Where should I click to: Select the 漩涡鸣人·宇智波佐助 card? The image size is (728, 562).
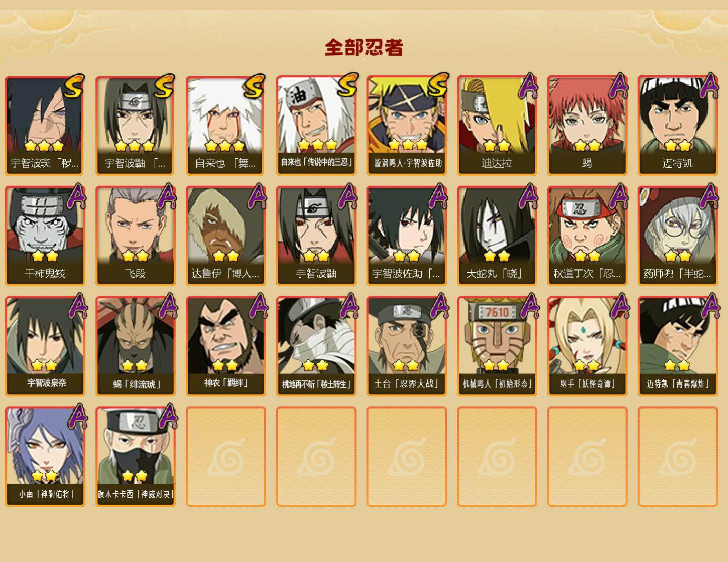click(x=407, y=125)
